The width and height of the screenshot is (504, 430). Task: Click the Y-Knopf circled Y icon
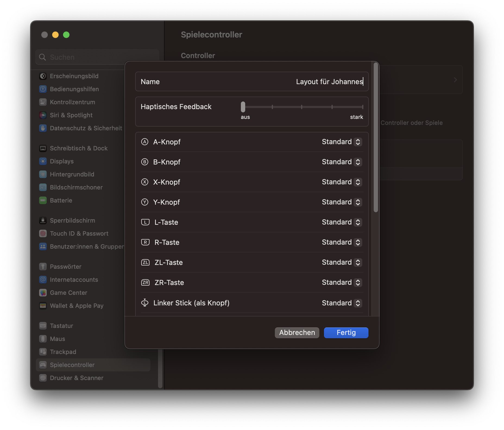coord(145,202)
